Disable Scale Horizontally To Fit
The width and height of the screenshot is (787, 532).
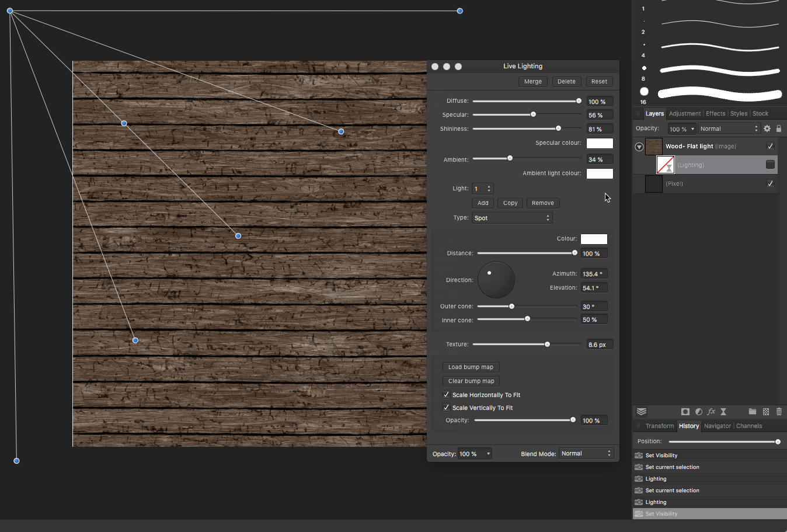click(446, 394)
